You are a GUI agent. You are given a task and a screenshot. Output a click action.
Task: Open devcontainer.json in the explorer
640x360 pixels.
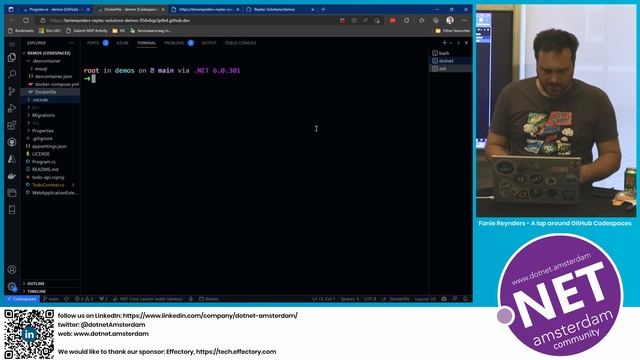click(x=53, y=76)
